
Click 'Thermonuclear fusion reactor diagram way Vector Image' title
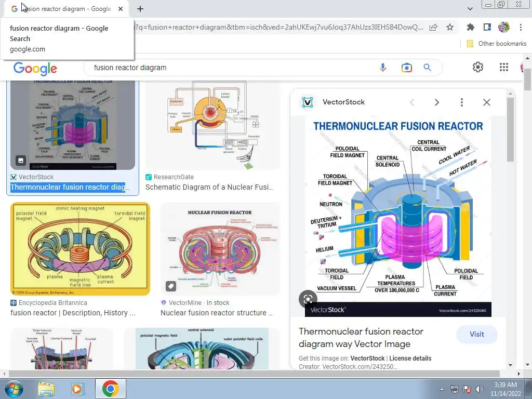361,338
